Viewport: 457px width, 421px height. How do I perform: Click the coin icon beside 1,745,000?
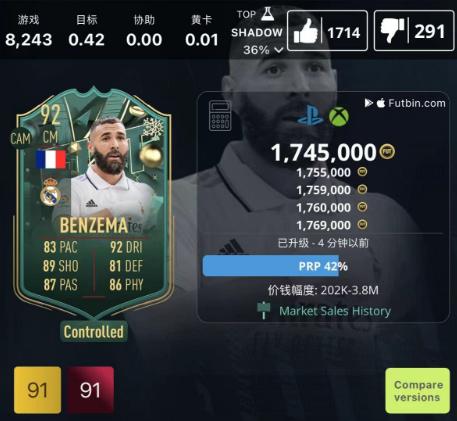387,152
